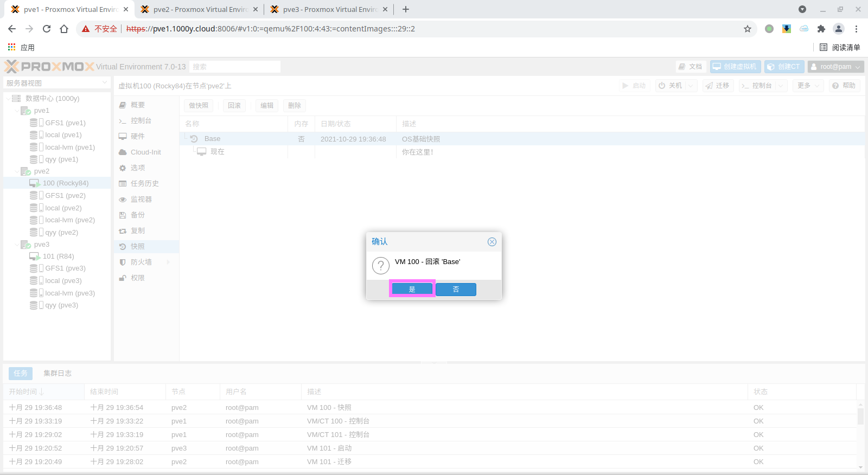Click the 搜索 search input field
The height and width of the screenshot is (475, 868).
[x=234, y=67]
